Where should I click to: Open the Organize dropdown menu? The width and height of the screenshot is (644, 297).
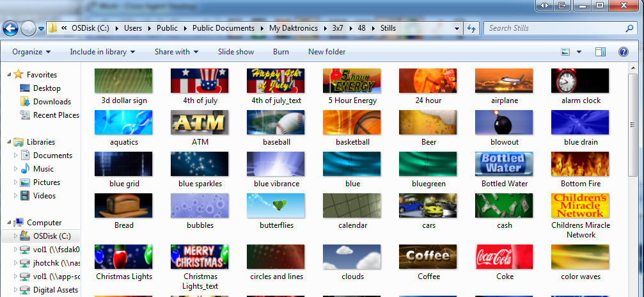click(x=31, y=52)
